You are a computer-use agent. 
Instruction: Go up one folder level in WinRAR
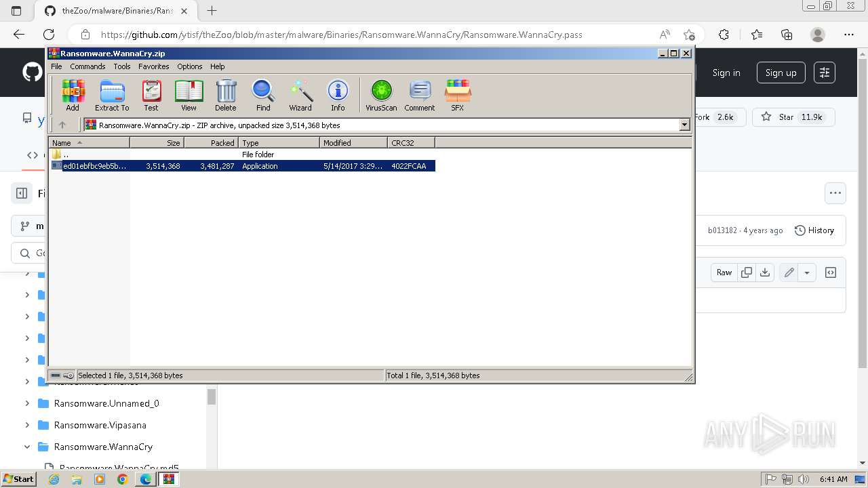[62, 125]
